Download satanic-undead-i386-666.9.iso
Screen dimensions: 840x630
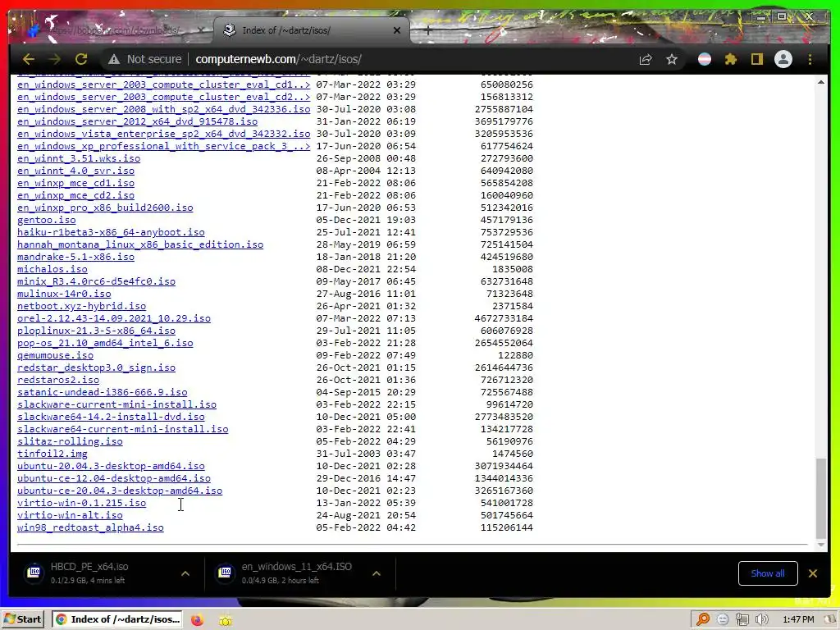tap(103, 393)
